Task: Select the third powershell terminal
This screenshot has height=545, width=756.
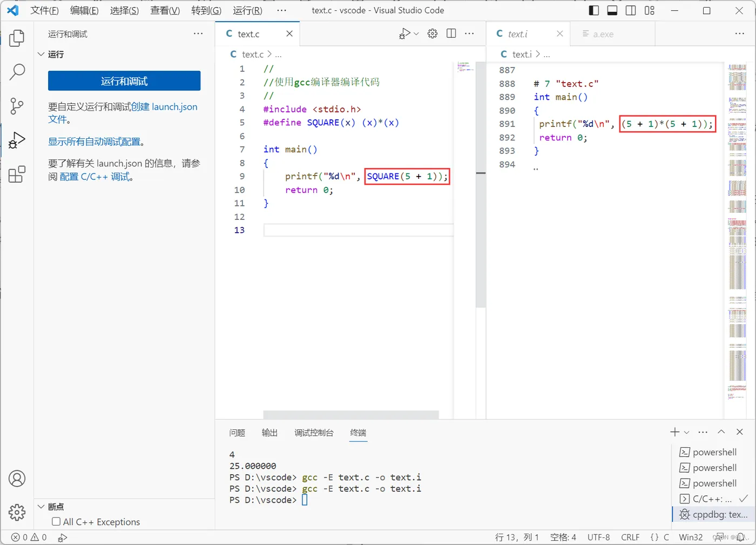Action: pos(713,483)
